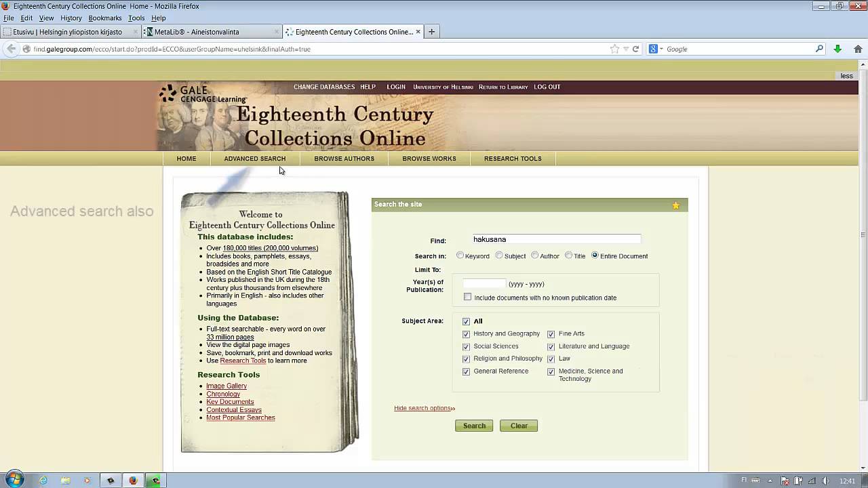Uncheck Literature and Language checkbox
This screenshot has height=488, width=868.
coord(551,346)
